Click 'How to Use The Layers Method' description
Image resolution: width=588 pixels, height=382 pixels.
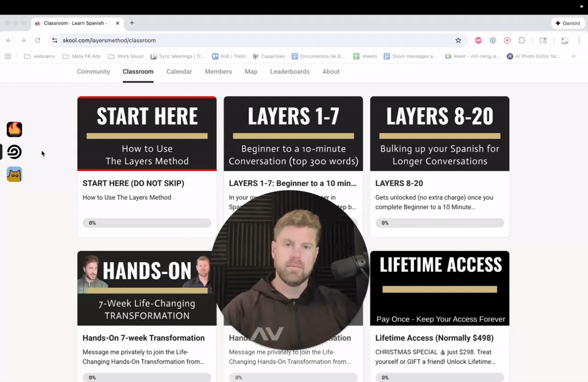pos(127,197)
